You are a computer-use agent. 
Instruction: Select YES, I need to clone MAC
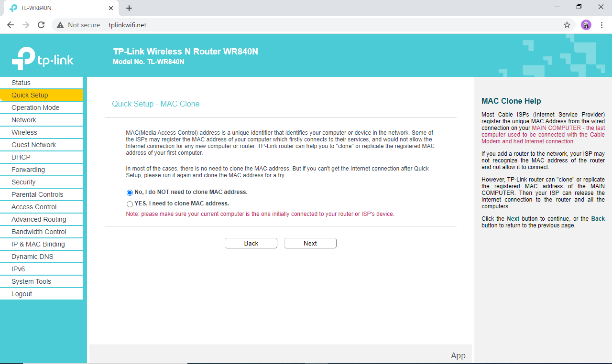point(130,204)
